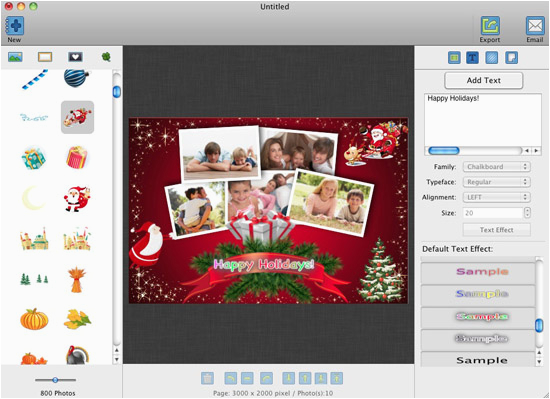Click the Size stepper arrows
This screenshot has width=550, height=399.
[527, 212]
